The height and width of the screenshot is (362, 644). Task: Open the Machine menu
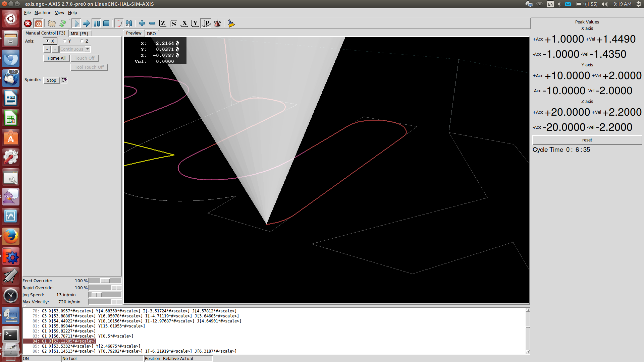(x=43, y=13)
